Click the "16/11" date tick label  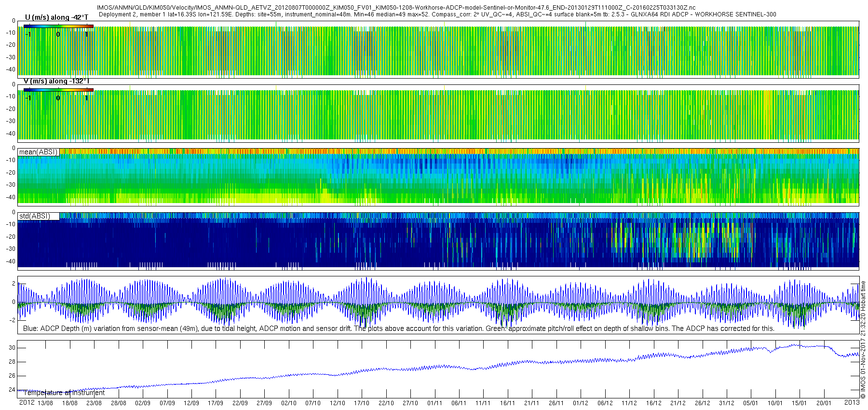click(508, 403)
